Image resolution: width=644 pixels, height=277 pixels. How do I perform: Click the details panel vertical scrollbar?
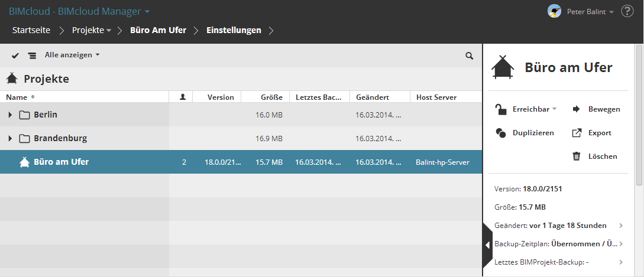[639, 115]
